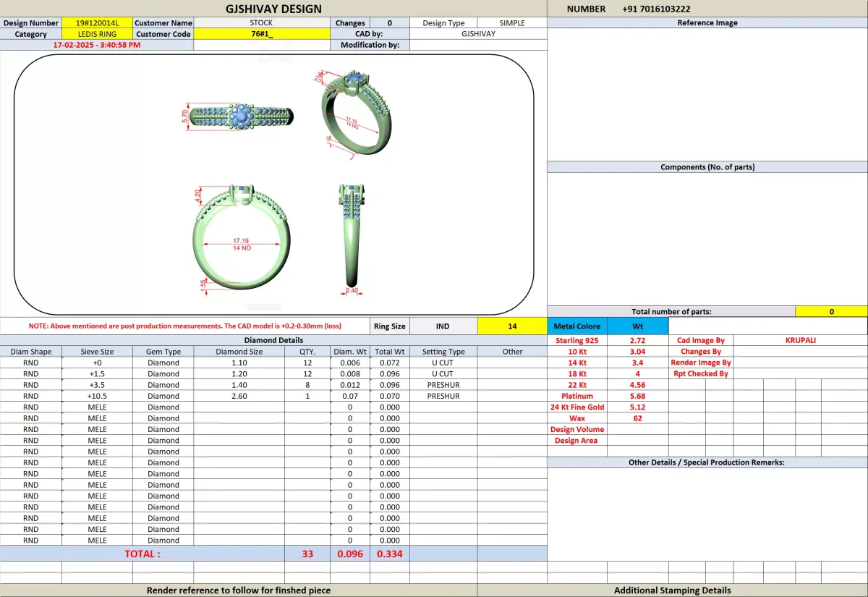Click the LEDIS RING category cell

pos(97,34)
